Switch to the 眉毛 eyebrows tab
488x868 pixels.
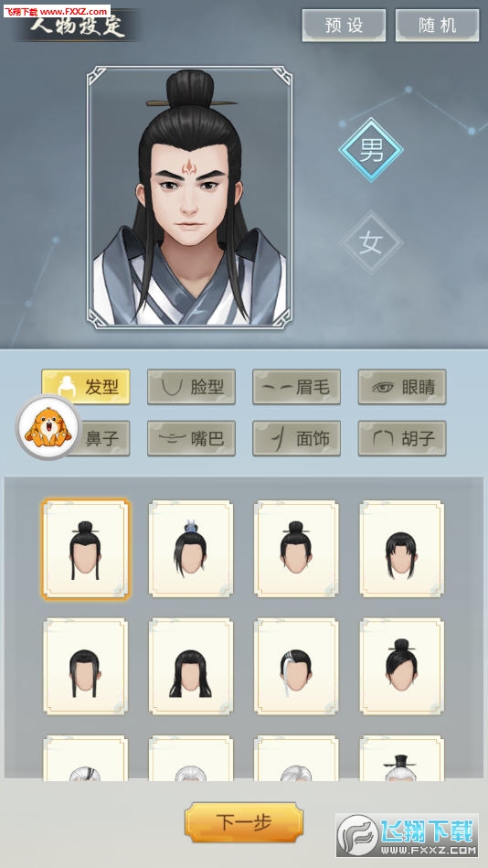[x=297, y=386]
